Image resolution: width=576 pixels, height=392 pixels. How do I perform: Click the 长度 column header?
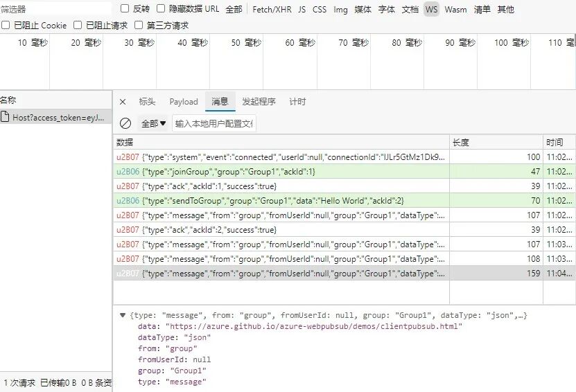coord(496,142)
